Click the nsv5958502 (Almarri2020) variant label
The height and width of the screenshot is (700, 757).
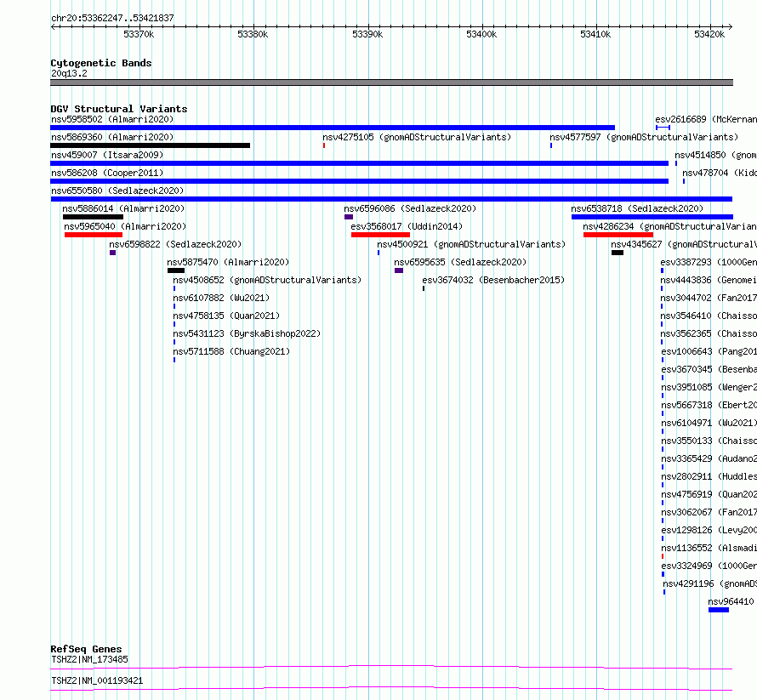pyautogui.click(x=112, y=119)
